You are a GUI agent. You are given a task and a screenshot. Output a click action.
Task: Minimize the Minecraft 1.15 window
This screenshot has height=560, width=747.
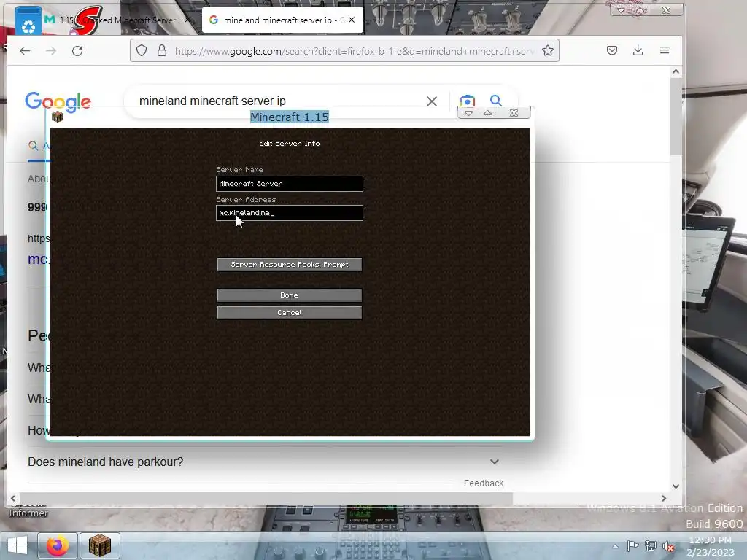[469, 113]
